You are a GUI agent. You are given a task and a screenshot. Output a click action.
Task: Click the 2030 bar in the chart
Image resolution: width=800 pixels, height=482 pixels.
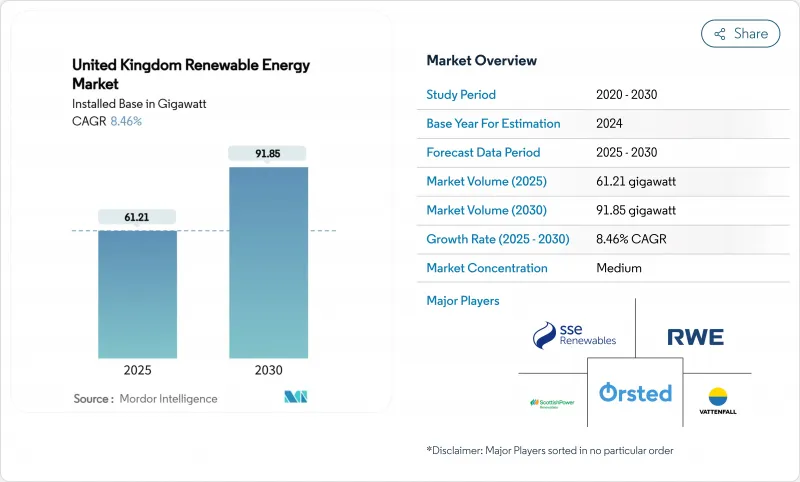268,261
